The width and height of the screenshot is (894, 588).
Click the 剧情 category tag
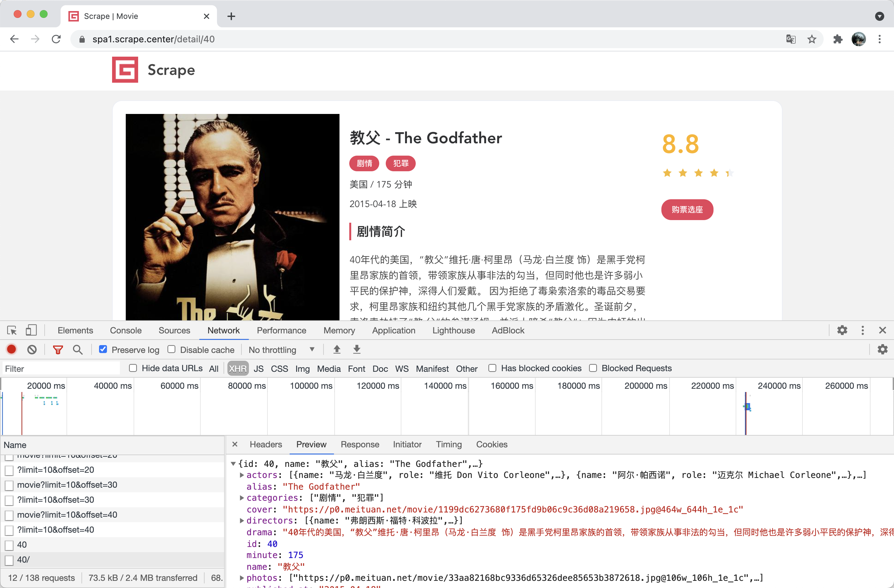point(364,163)
